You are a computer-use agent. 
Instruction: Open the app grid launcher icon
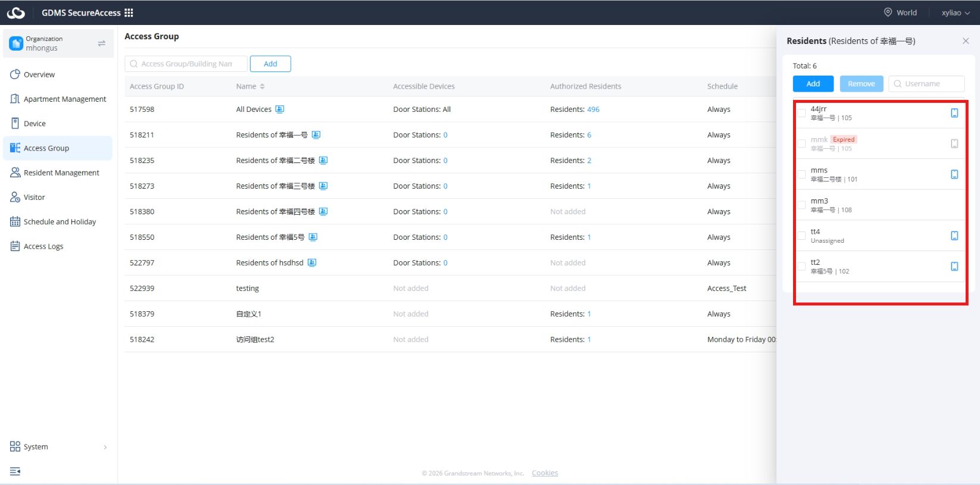(129, 12)
